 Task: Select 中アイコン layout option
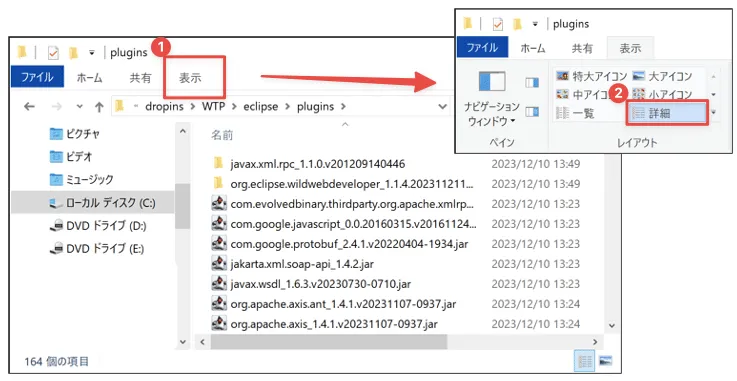pos(584,94)
